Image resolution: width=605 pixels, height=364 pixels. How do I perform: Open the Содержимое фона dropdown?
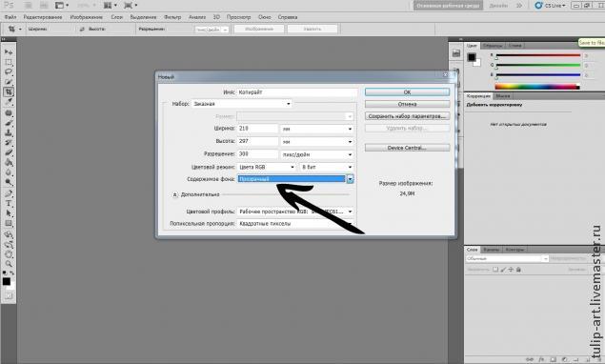click(295, 179)
